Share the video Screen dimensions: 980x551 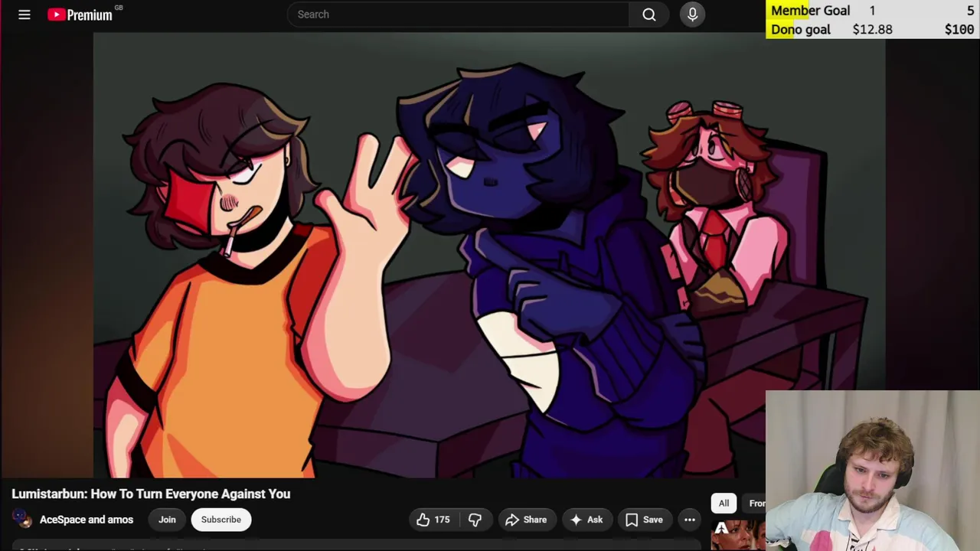coord(526,520)
